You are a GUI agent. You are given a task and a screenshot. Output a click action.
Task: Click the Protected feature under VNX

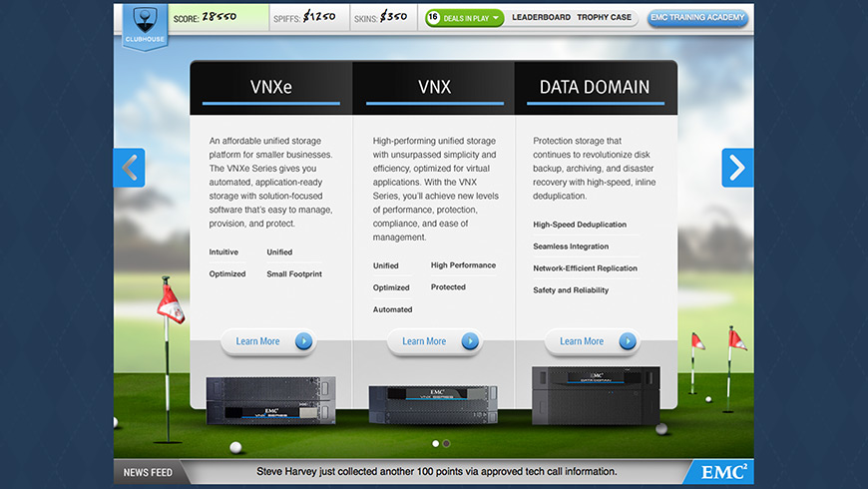pos(448,286)
